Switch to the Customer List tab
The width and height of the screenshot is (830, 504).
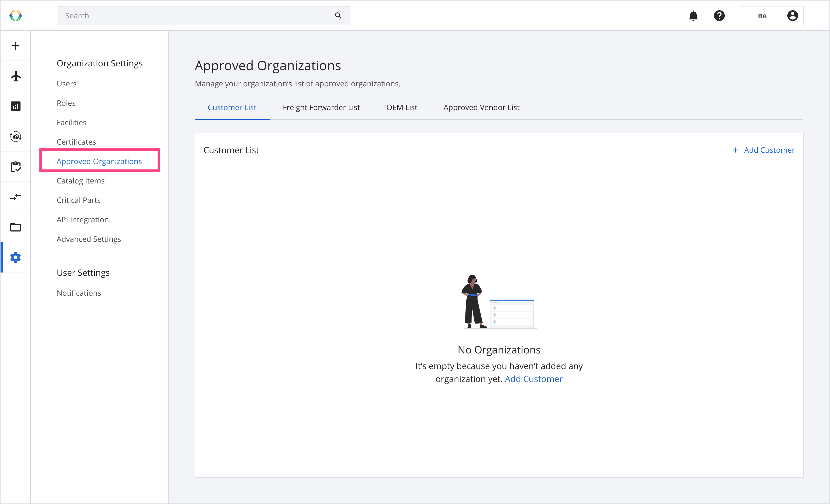coord(232,107)
